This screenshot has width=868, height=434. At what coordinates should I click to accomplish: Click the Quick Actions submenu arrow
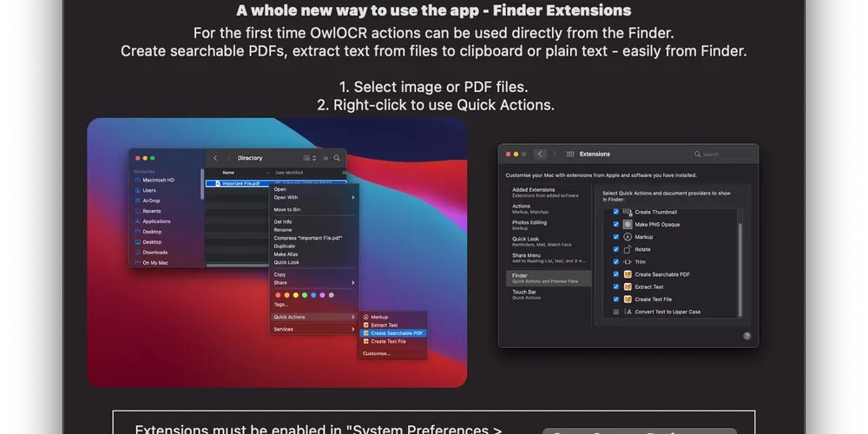pos(352,317)
